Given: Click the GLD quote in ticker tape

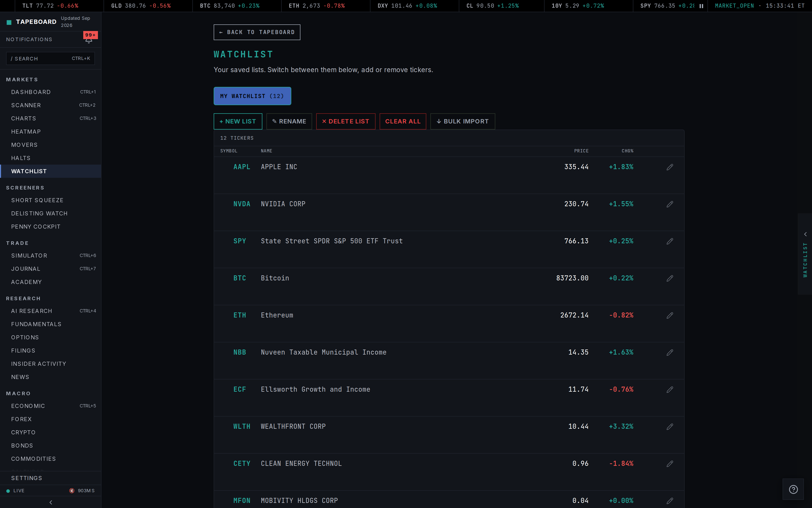Looking at the screenshot, I should coord(141,6).
